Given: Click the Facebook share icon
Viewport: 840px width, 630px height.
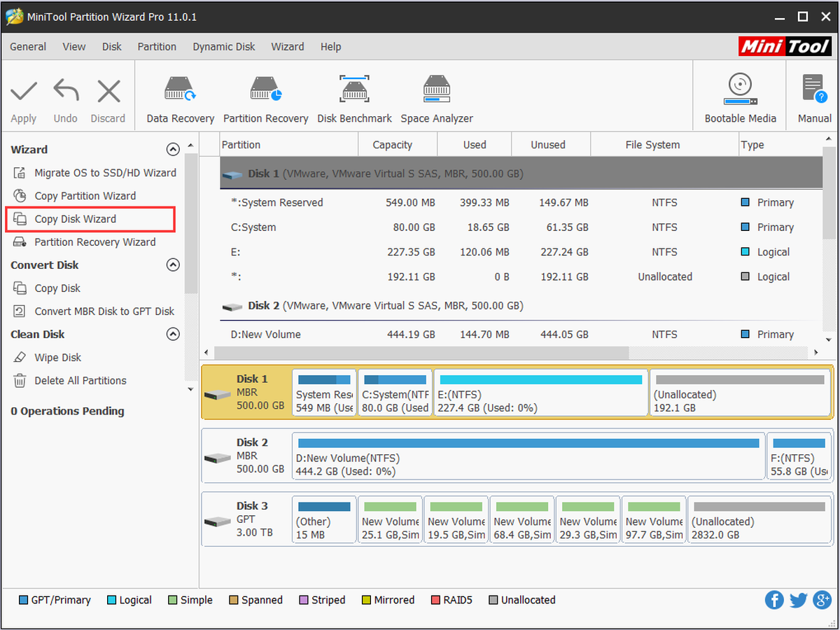Looking at the screenshot, I should 774,600.
